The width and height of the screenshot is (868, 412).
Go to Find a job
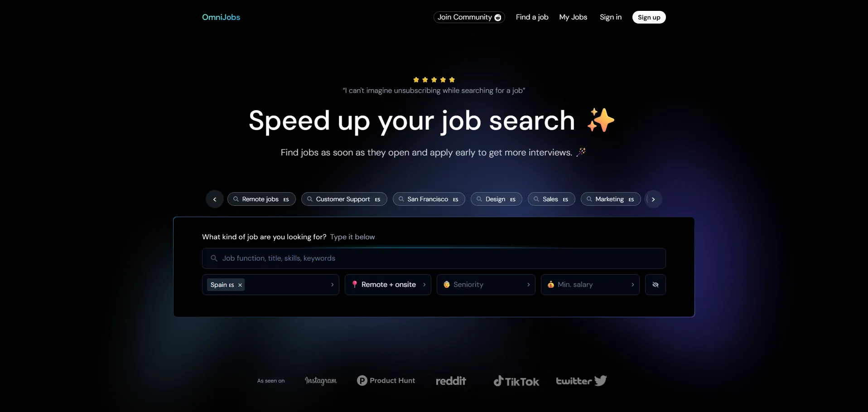point(532,17)
